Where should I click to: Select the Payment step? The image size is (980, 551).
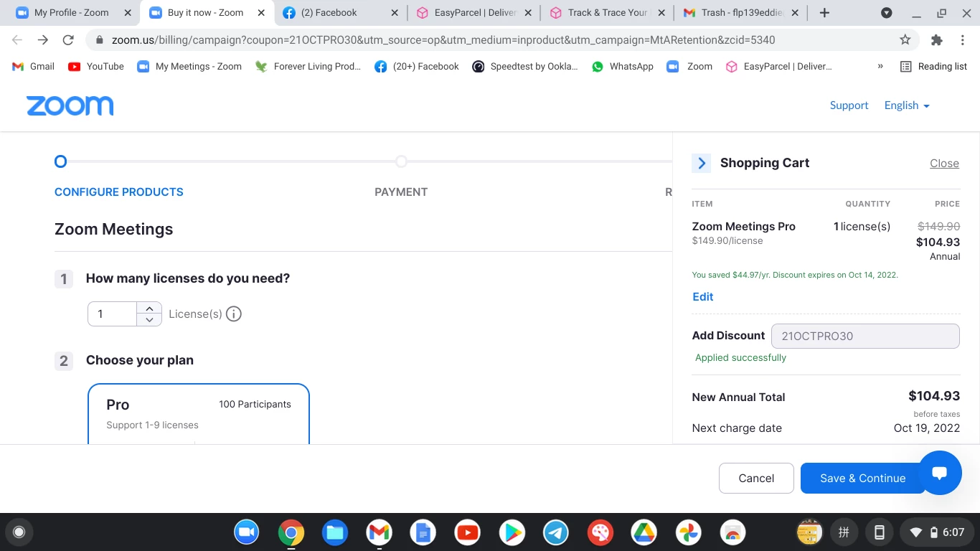click(x=401, y=192)
